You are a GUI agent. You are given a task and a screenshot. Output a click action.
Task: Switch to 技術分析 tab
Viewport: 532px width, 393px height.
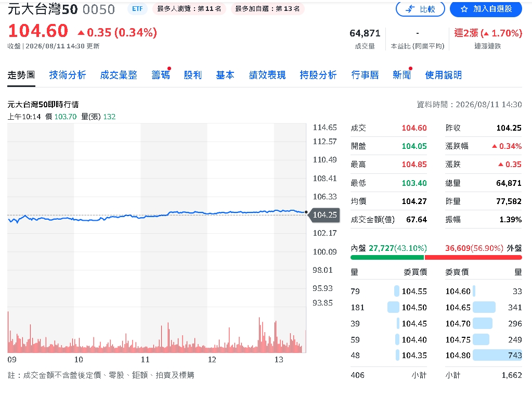coord(68,75)
